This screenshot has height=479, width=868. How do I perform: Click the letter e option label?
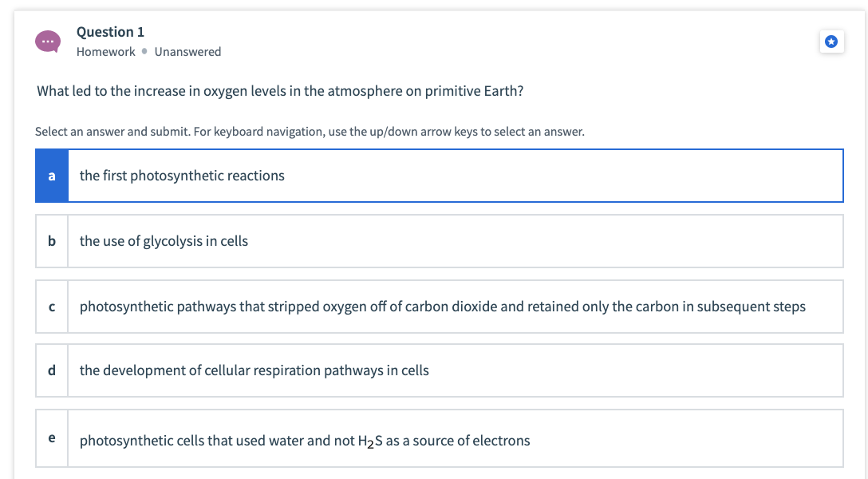point(51,438)
